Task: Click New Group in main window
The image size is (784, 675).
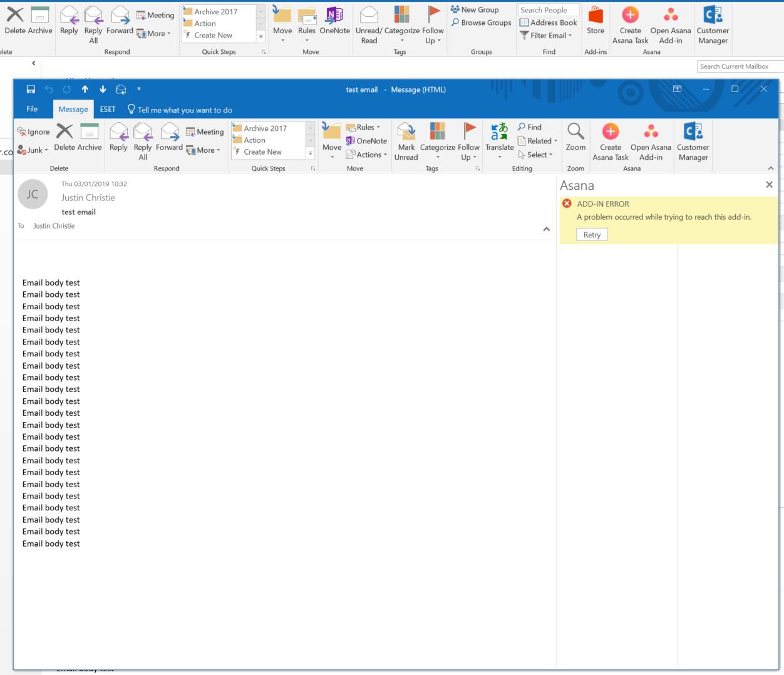Action: (475, 9)
